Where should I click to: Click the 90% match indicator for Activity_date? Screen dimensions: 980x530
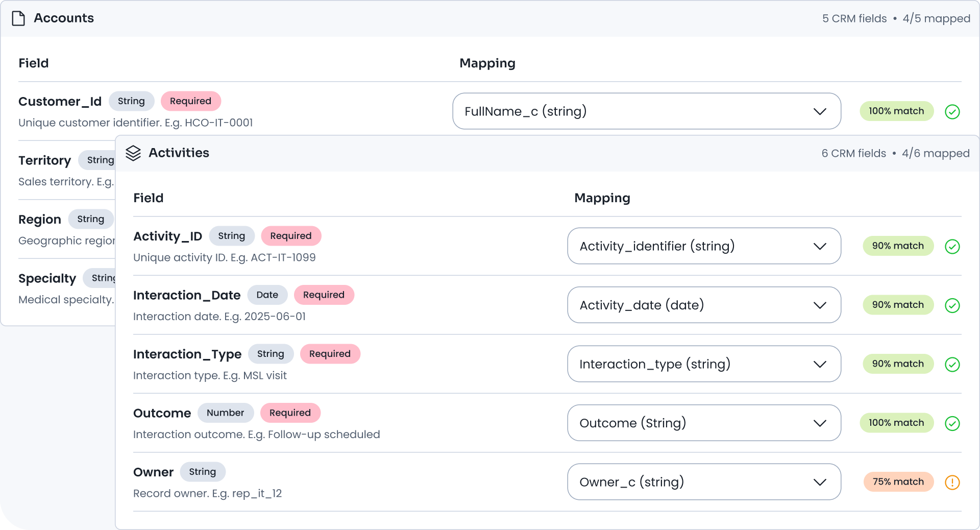[x=897, y=305]
